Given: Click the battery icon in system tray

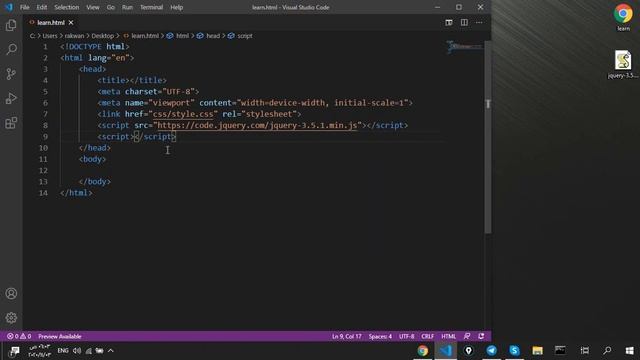Looking at the screenshot, I should coord(99,351).
